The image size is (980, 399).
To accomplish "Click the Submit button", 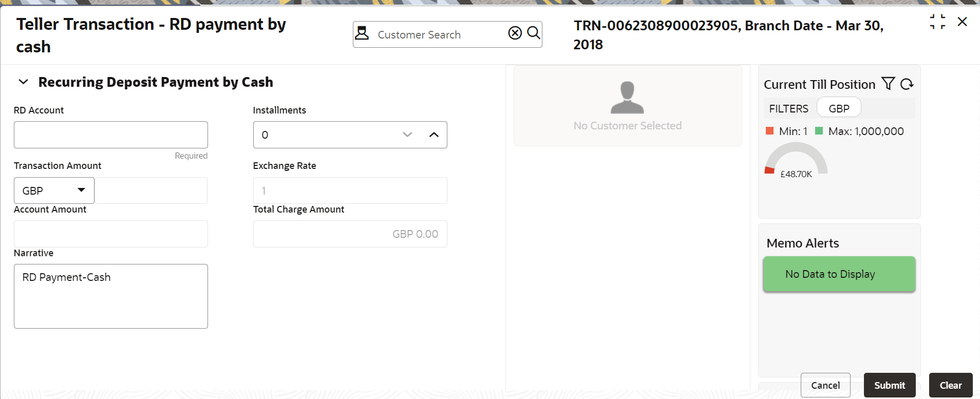I will coord(890,385).
